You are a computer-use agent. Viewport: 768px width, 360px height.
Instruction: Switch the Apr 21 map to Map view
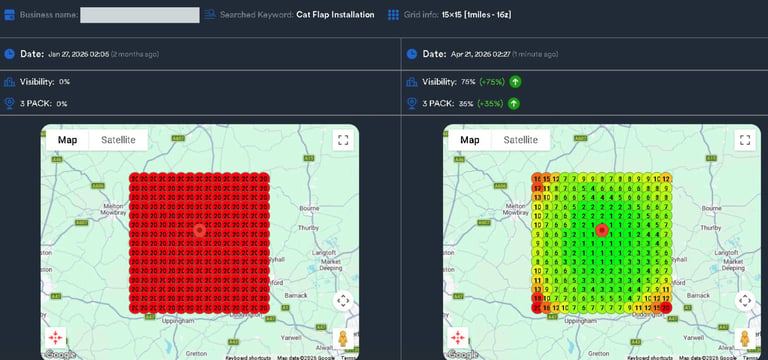(470, 140)
